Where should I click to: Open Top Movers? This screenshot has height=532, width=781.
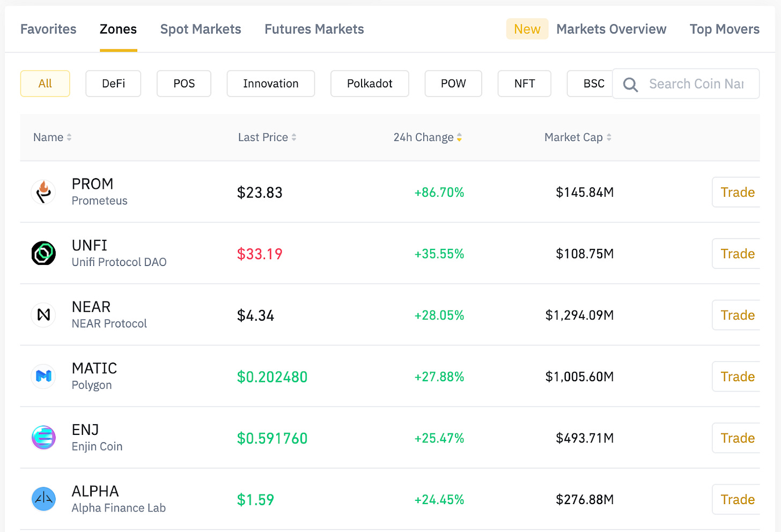(x=725, y=29)
